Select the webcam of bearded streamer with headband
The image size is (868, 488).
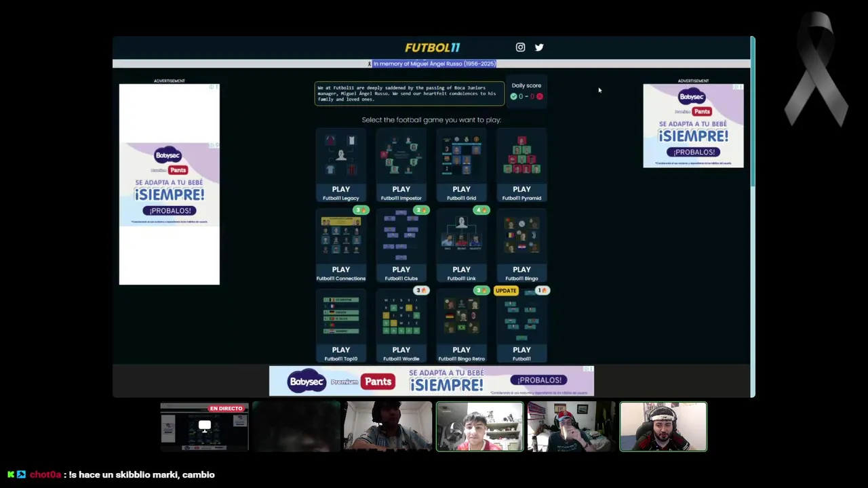pyautogui.click(x=663, y=426)
